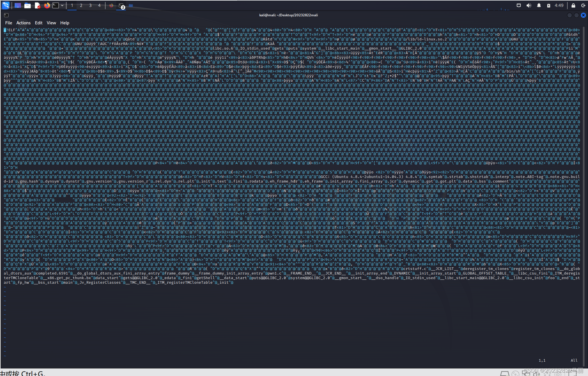
Task: Click the window title kali@mali path
Action: tap(289, 15)
